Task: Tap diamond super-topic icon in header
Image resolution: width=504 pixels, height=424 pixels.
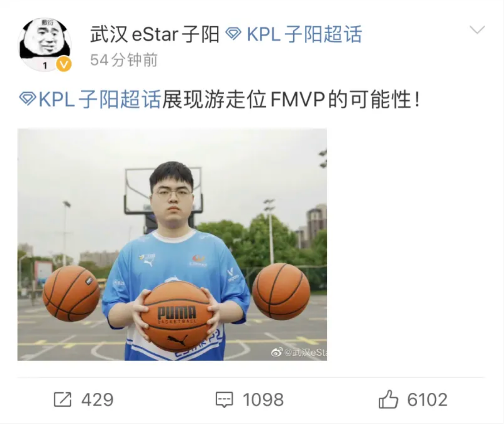Action: [x=233, y=34]
